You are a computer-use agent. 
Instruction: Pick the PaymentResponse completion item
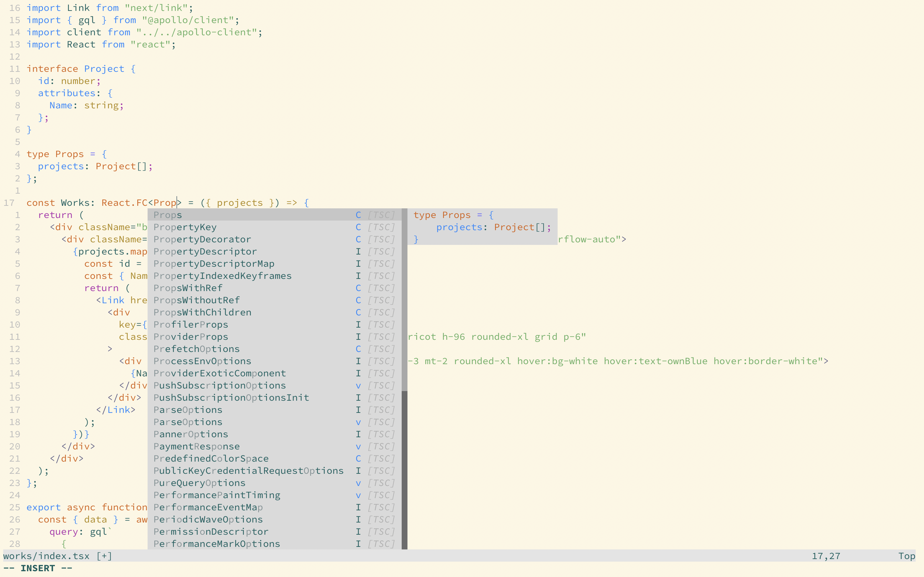197,446
